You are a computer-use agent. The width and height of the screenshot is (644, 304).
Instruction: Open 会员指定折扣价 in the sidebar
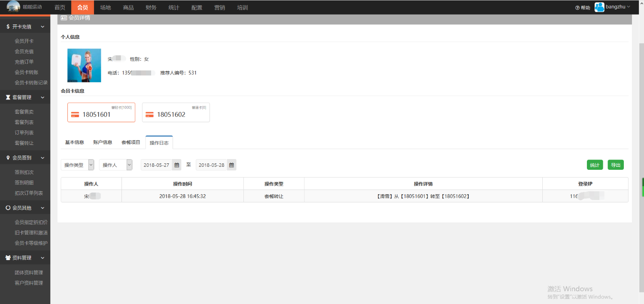(31, 223)
